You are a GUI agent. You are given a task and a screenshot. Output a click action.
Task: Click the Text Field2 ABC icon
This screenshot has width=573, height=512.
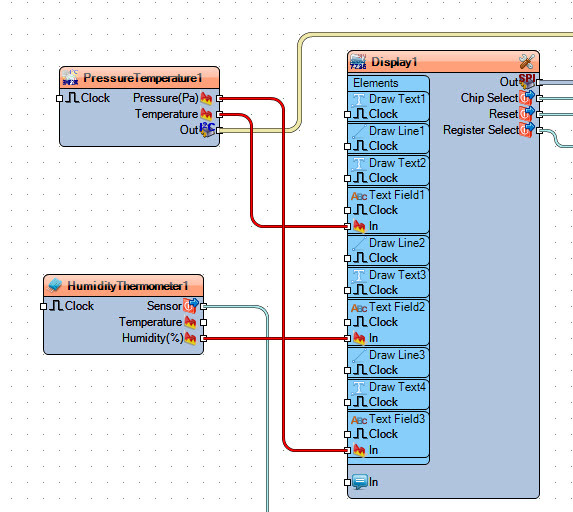click(359, 308)
